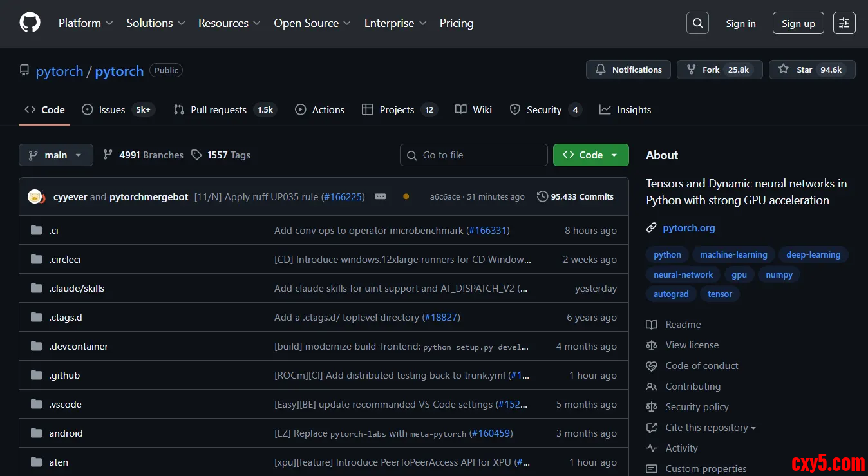
Task: Click the orange commit status dot
Action: click(406, 196)
